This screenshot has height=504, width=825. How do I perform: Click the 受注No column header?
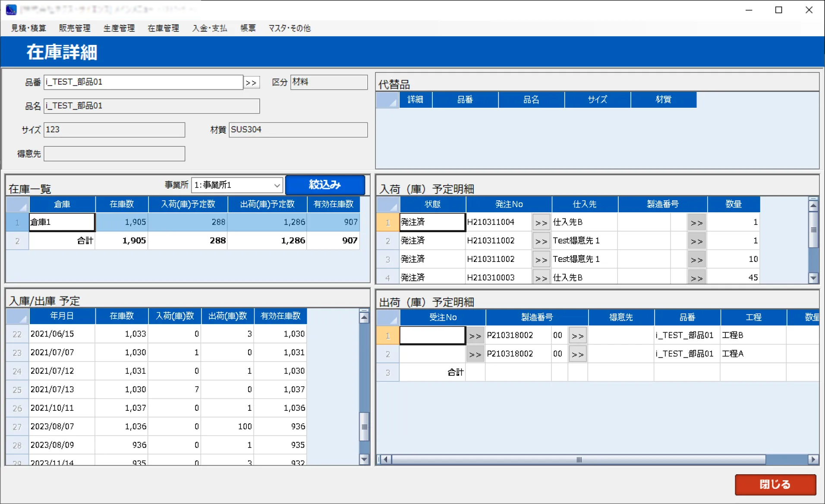point(443,317)
